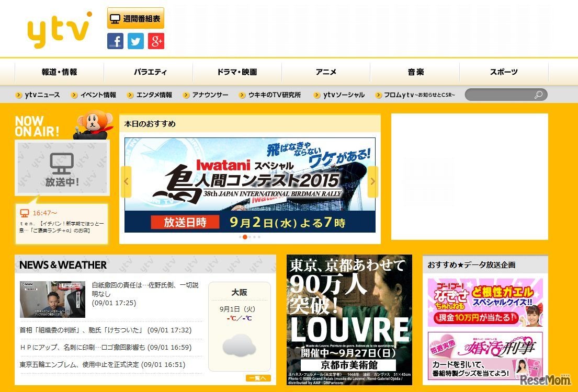Go to アナウンサー link

pyautogui.click(x=206, y=95)
